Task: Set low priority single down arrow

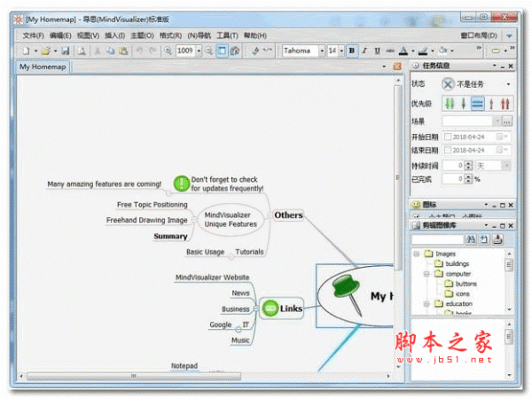Action: (x=463, y=104)
